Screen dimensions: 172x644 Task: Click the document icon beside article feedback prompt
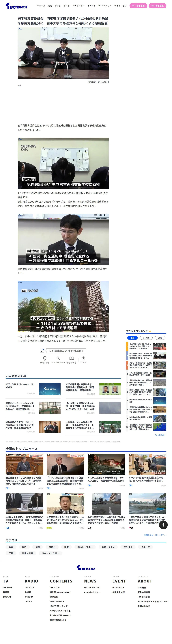coord(42,351)
